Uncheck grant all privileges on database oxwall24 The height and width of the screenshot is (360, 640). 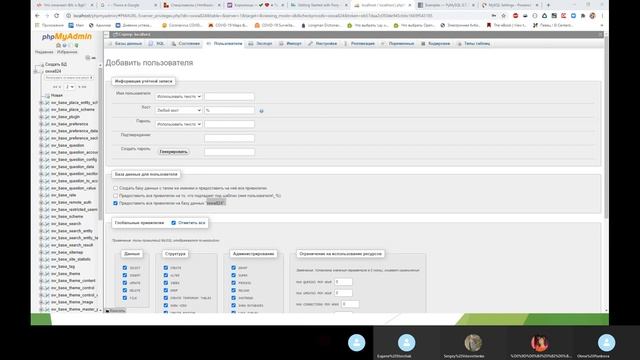pos(116,203)
